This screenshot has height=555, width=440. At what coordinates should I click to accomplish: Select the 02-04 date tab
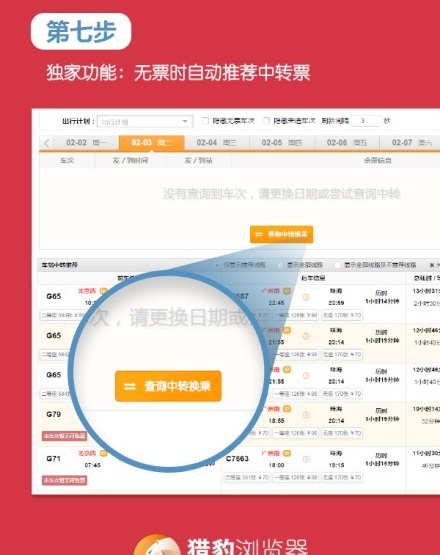click(217, 143)
